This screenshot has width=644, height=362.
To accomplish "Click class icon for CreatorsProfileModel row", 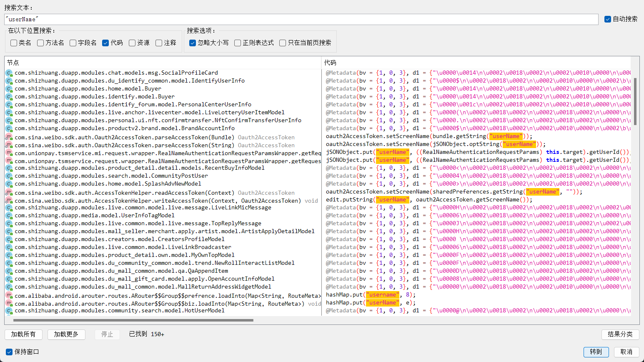I will click(x=9, y=239).
